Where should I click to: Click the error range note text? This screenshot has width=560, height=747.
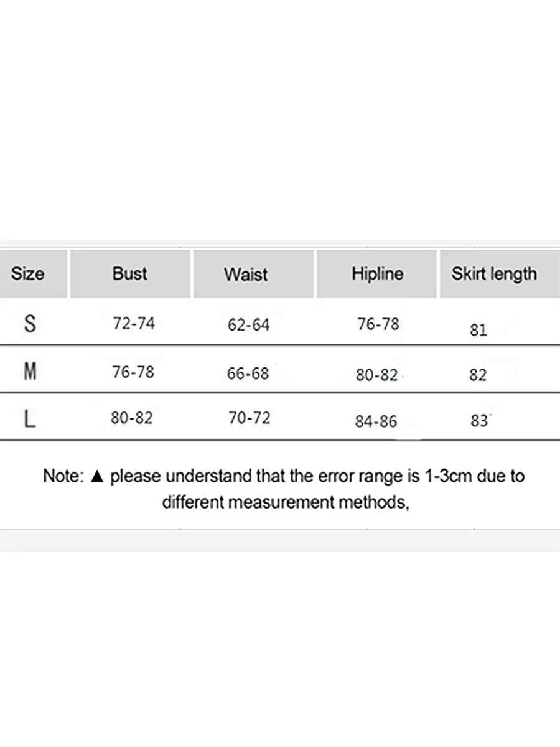(284, 489)
